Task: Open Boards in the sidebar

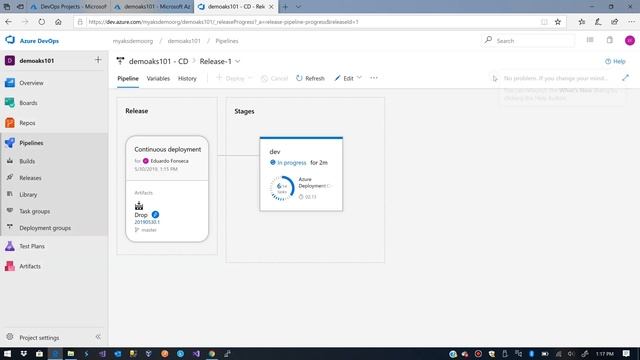Action: [28, 103]
